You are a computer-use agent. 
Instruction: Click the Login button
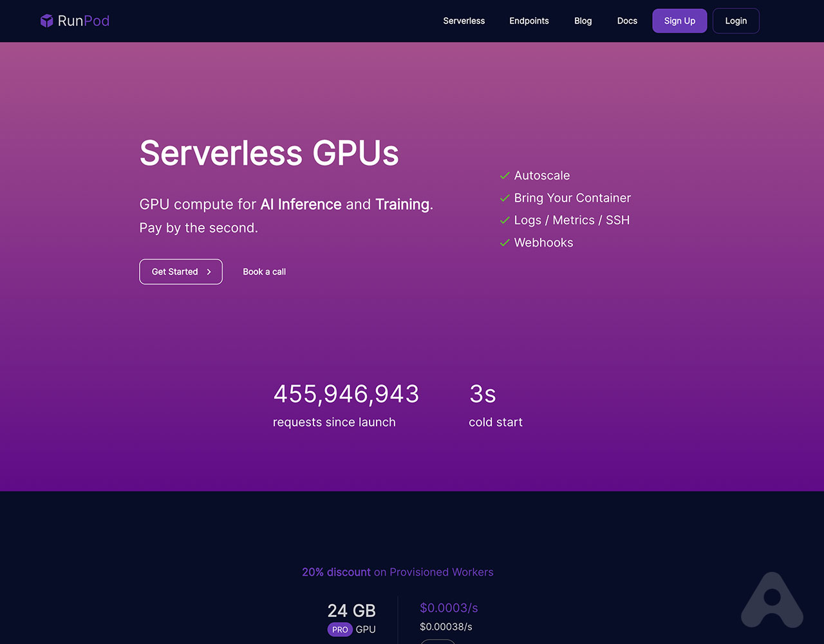(x=735, y=21)
